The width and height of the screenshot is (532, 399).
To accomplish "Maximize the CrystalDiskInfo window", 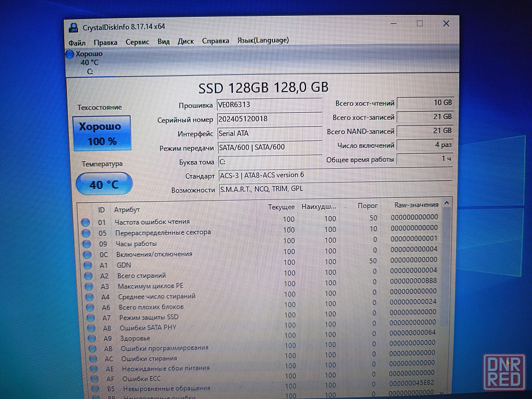I will tap(420, 23).
